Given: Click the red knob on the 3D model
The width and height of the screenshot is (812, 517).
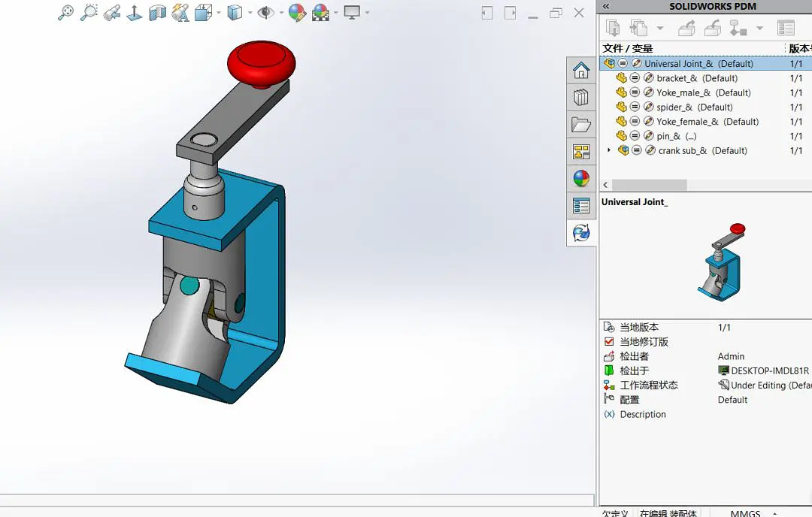Looking at the screenshot, I should click(262, 64).
